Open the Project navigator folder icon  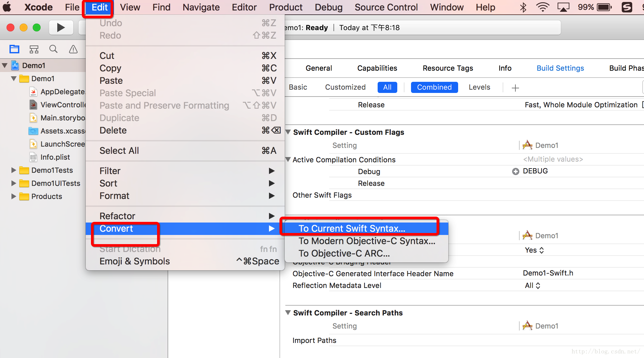click(14, 49)
